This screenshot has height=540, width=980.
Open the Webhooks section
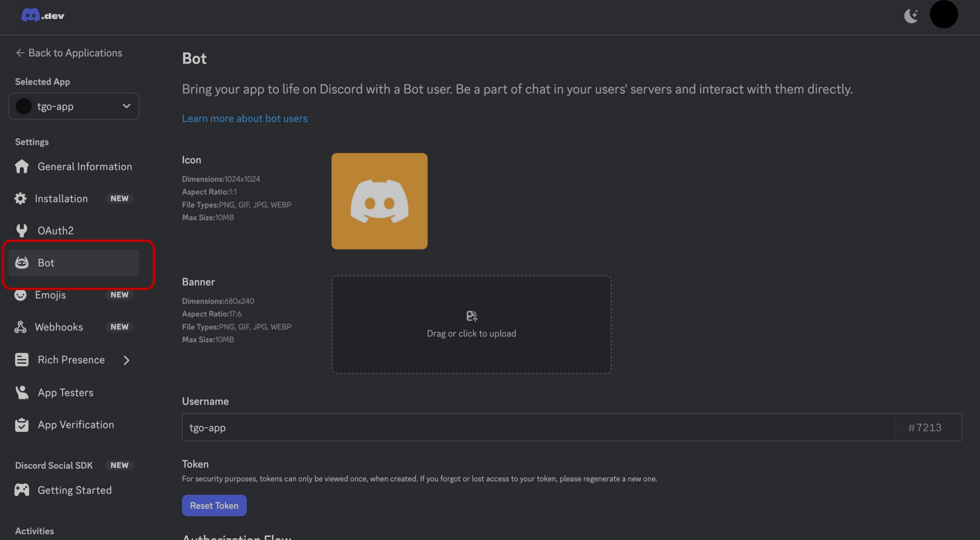(59, 327)
